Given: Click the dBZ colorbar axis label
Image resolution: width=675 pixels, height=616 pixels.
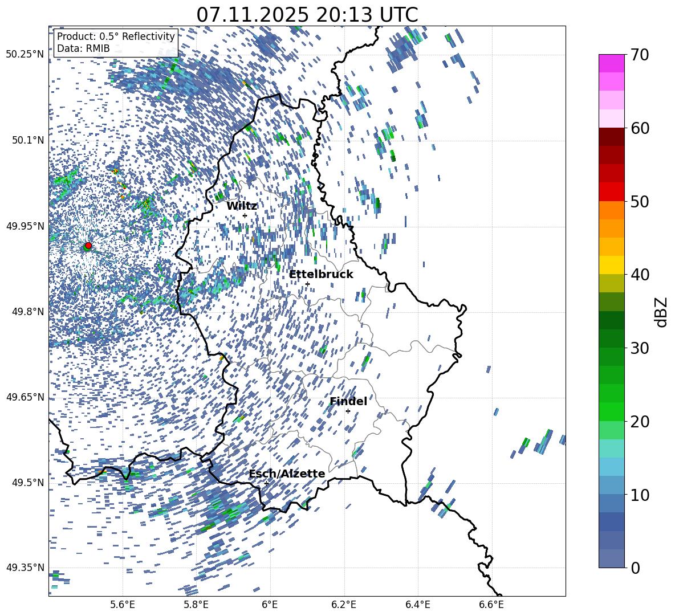Looking at the screenshot, I should click(x=662, y=312).
